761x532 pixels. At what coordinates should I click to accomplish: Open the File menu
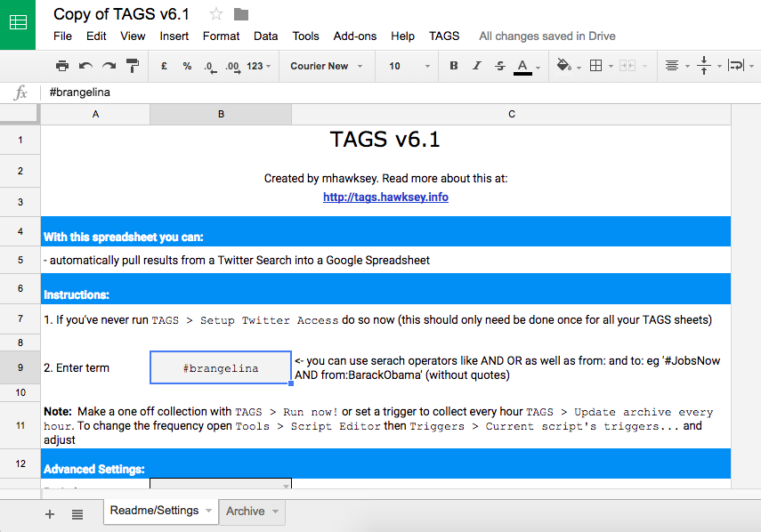pos(62,36)
